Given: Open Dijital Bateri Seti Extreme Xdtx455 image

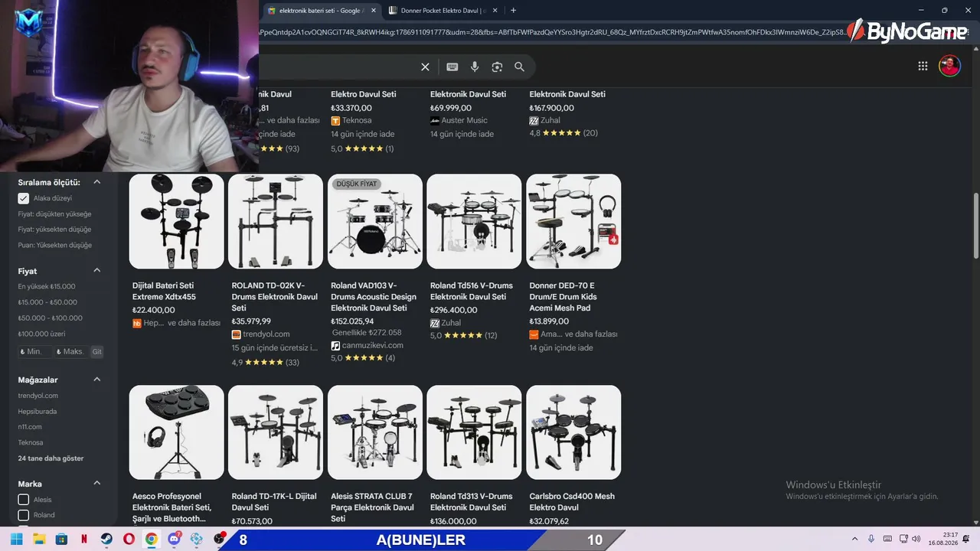Looking at the screenshot, I should pyautogui.click(x=177, y=221).
